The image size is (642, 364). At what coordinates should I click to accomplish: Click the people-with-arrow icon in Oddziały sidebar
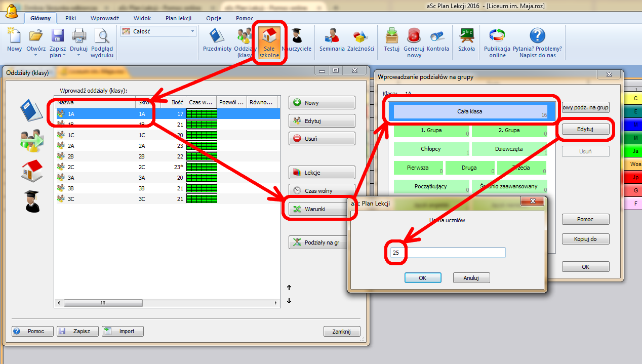31,141
